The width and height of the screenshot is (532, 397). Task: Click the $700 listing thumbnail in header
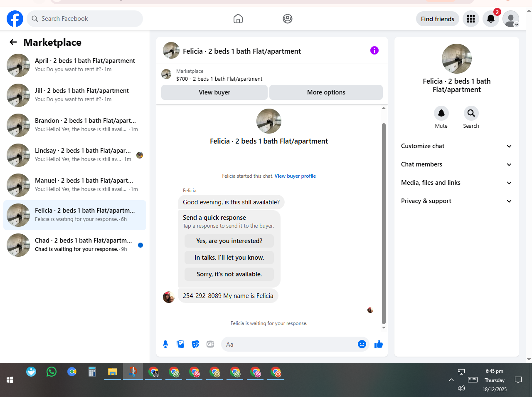tap(166, 74)
